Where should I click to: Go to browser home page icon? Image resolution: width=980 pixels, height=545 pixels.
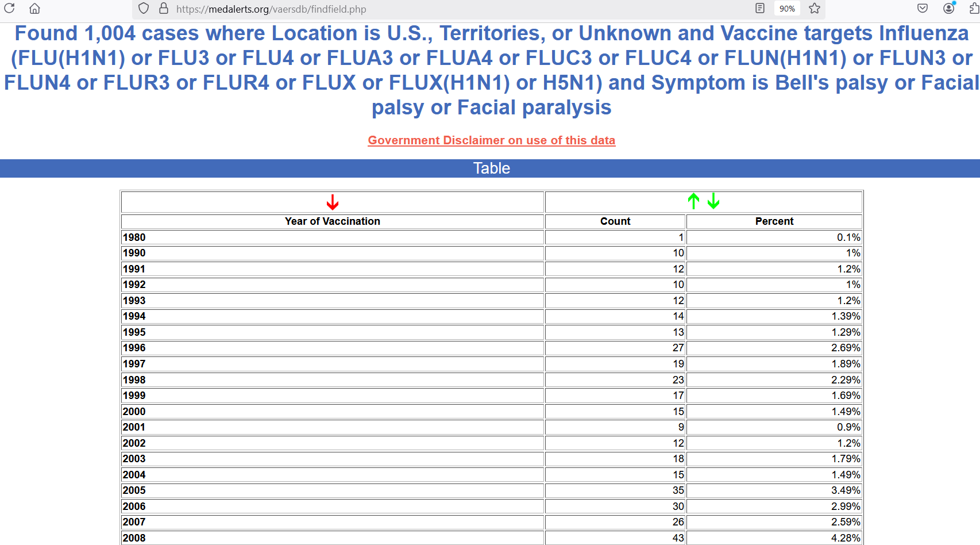pos(34,8)
